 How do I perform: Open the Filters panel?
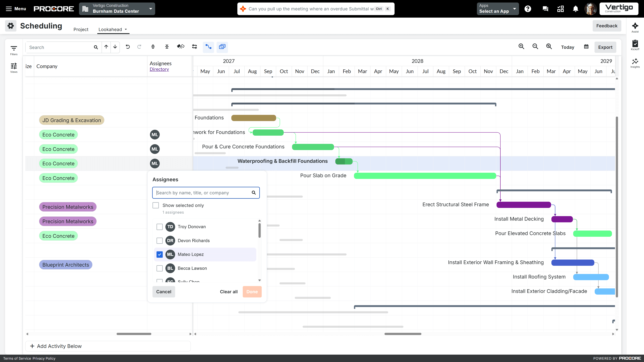coord(13,50)
